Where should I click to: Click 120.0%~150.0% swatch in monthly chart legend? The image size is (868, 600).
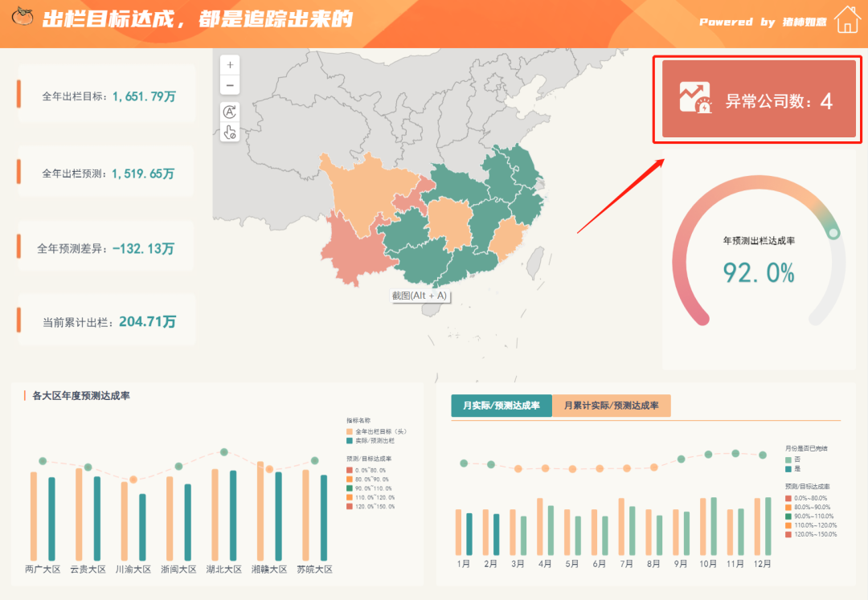click(788, 534)
